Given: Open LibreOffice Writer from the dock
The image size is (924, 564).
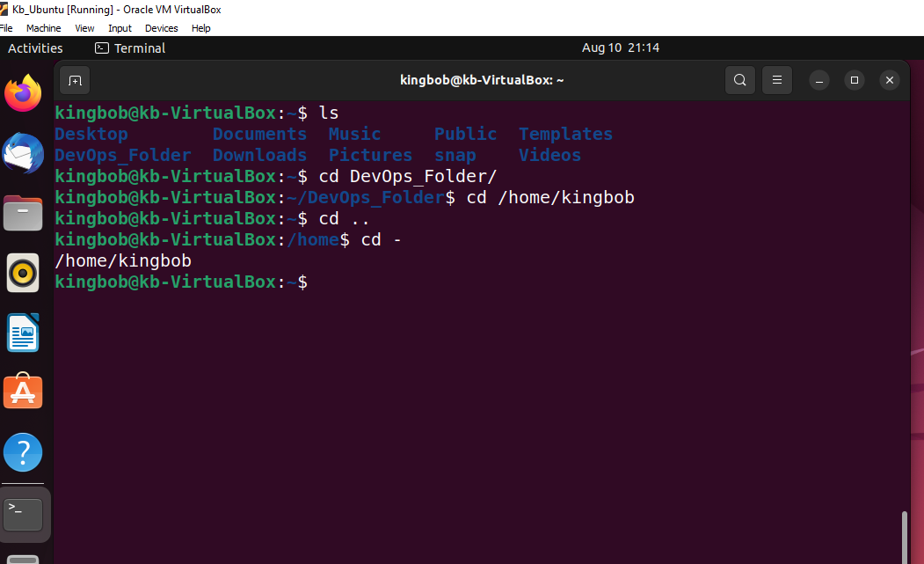Looking at the screenshot, I should [22, 333].
